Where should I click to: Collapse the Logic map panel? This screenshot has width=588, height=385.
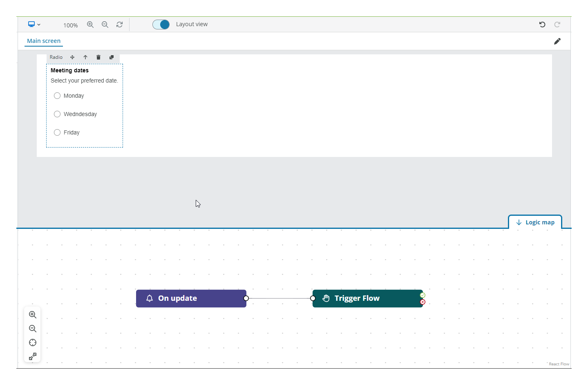pyautogui.click(x=535, y=222)
